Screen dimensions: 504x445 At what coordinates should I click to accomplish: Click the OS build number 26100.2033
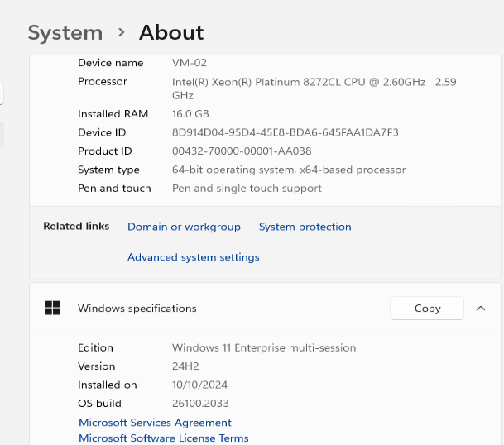200,404
